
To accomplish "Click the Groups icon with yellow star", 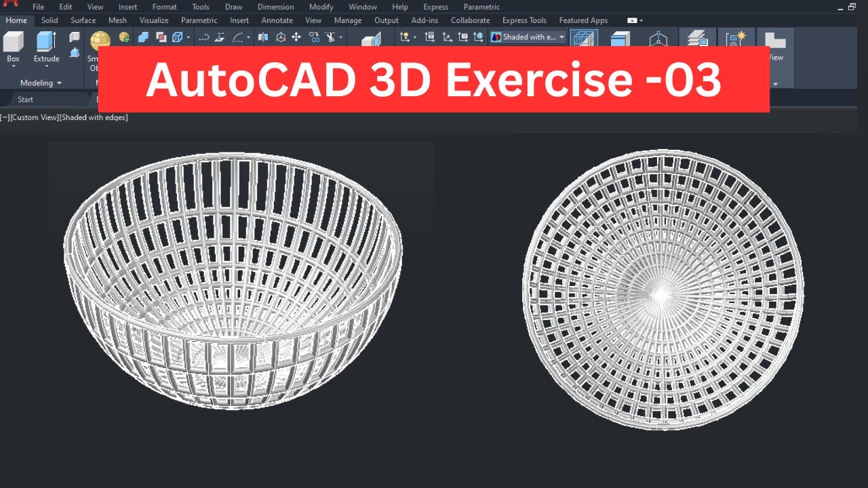I will pyautogui.click(x=736, y=38).
